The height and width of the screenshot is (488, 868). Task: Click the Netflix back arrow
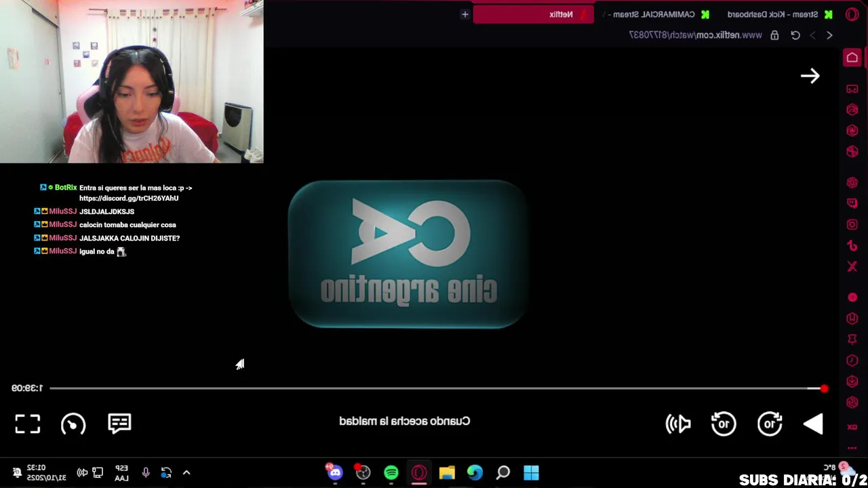[x=810, y=76]
